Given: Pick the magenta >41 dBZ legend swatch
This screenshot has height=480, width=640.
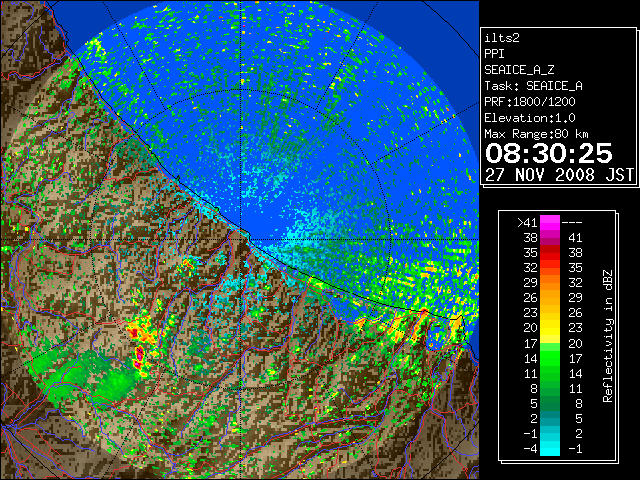Looking at the screenshot, I should point(550,222).
